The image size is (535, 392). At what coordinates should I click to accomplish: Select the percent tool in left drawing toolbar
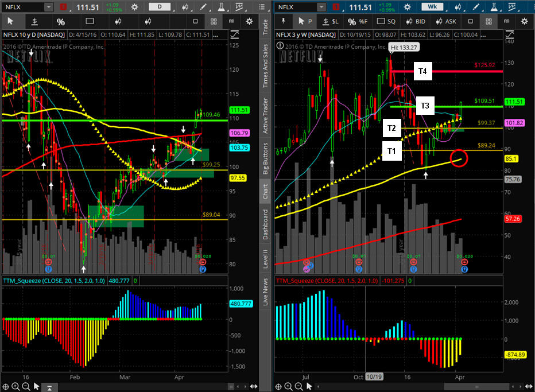tap(60, 22)
